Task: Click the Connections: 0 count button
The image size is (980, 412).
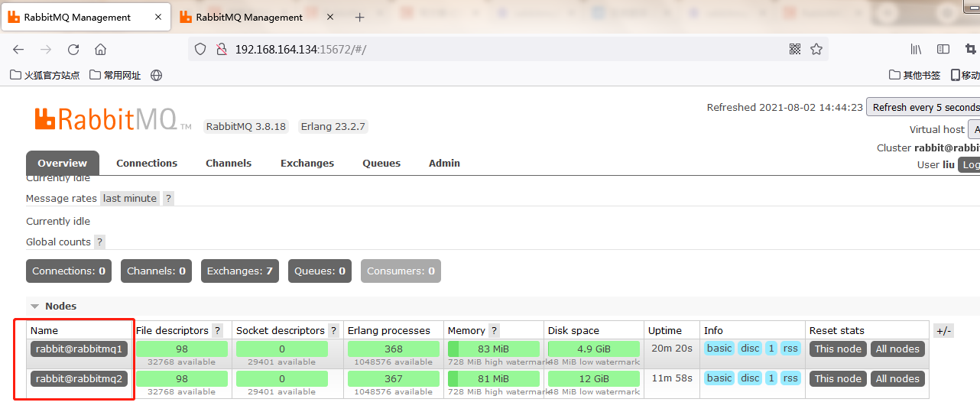Action: click(x=69, y=271)
